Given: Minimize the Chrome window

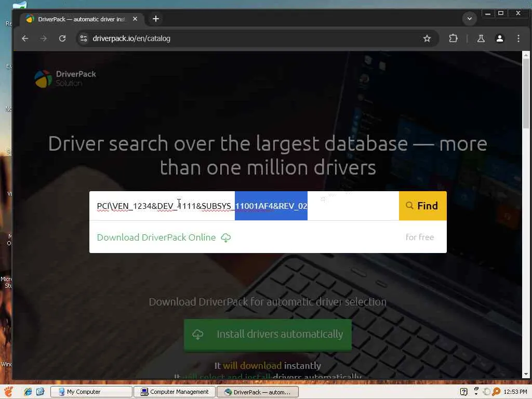Looking at the screenshot, I should coord(488,14).
